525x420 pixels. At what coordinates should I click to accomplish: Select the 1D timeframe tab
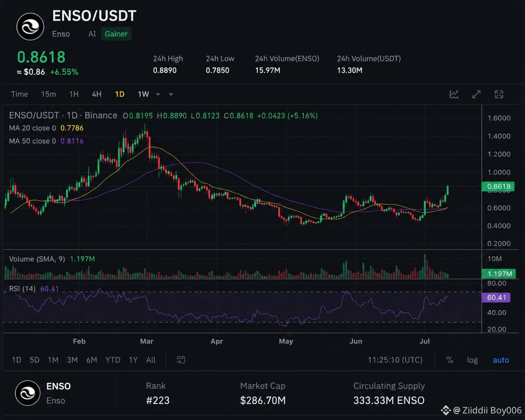[119, 94]
